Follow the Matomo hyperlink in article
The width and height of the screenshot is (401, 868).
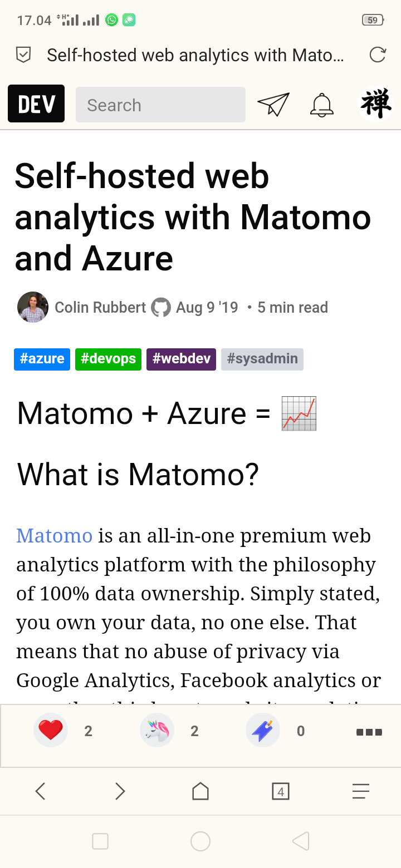[54, 535]
